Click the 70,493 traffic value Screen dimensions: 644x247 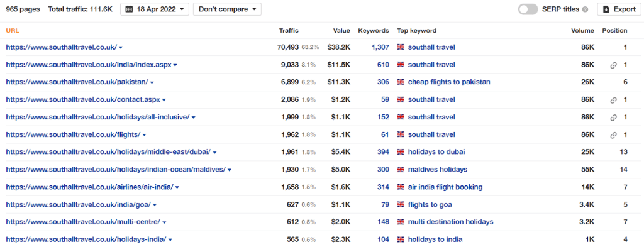click(x=288, y=47)
